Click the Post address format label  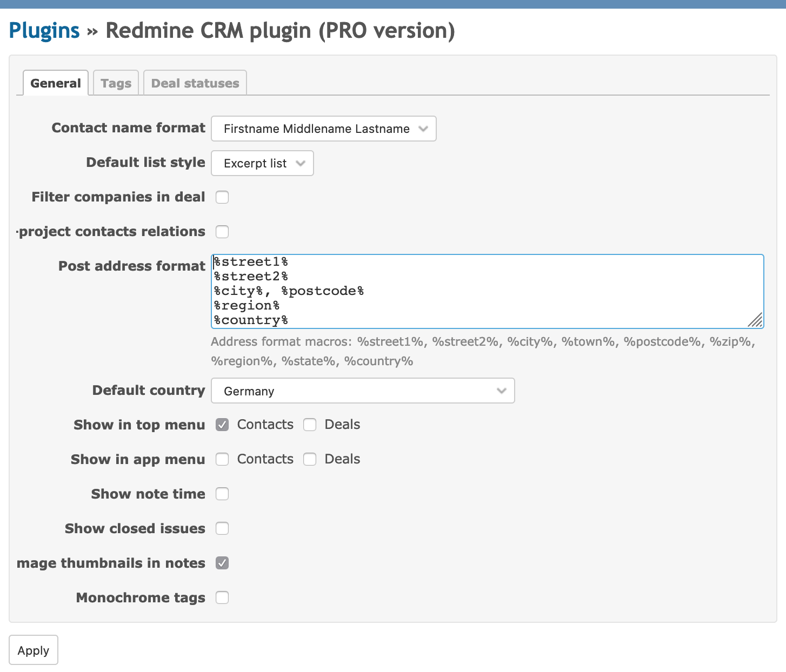(x=132, y=266)
